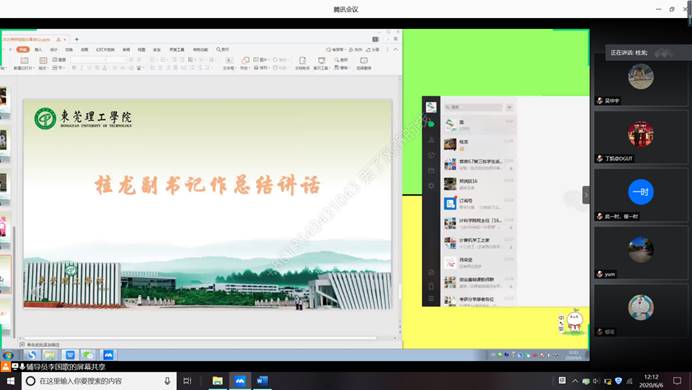The width and height of the screenshot is (692, 390).
Task: Add a new WPS document tab with plus
Action: coord(76,39)
